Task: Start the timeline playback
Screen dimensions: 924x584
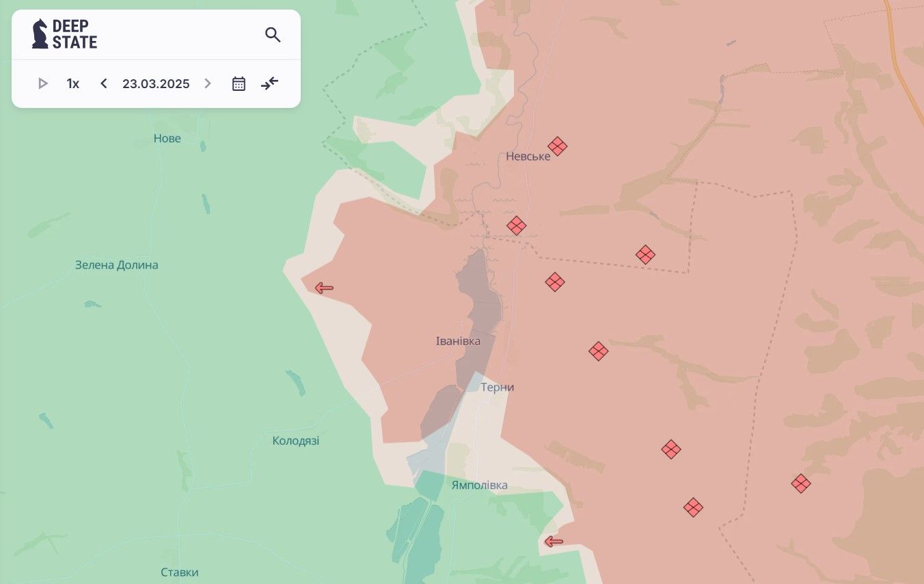Action: 43,84
